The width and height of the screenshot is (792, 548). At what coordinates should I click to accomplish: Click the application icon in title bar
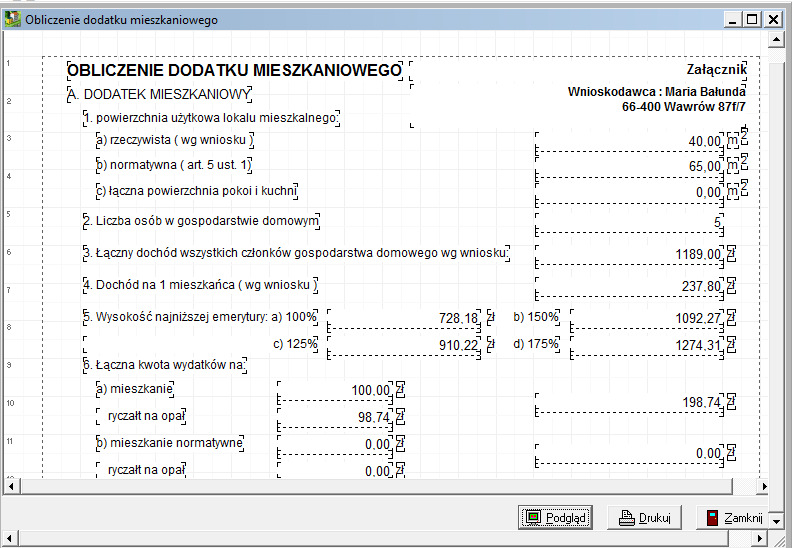tap(12, 20)
